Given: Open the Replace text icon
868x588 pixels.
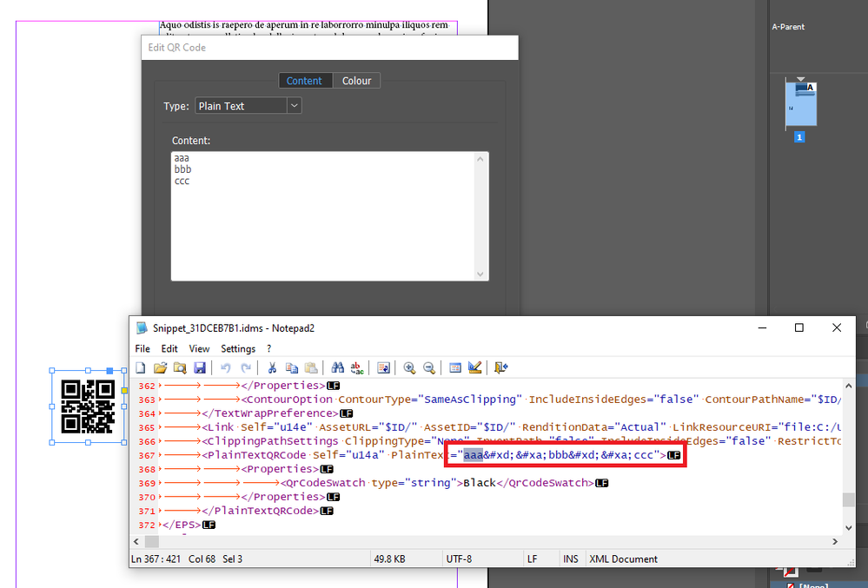Looking at the screenshot, I should 357,368.
